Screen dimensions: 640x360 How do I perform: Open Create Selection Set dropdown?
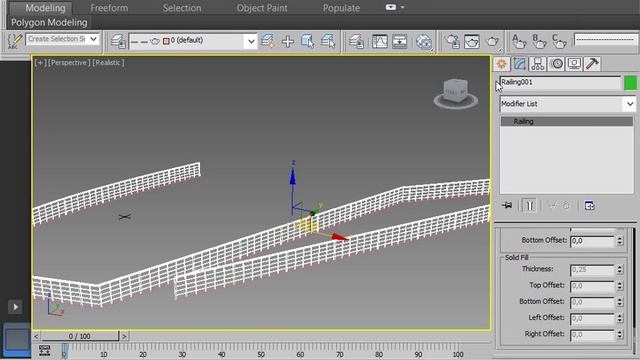tap(93, 39)
